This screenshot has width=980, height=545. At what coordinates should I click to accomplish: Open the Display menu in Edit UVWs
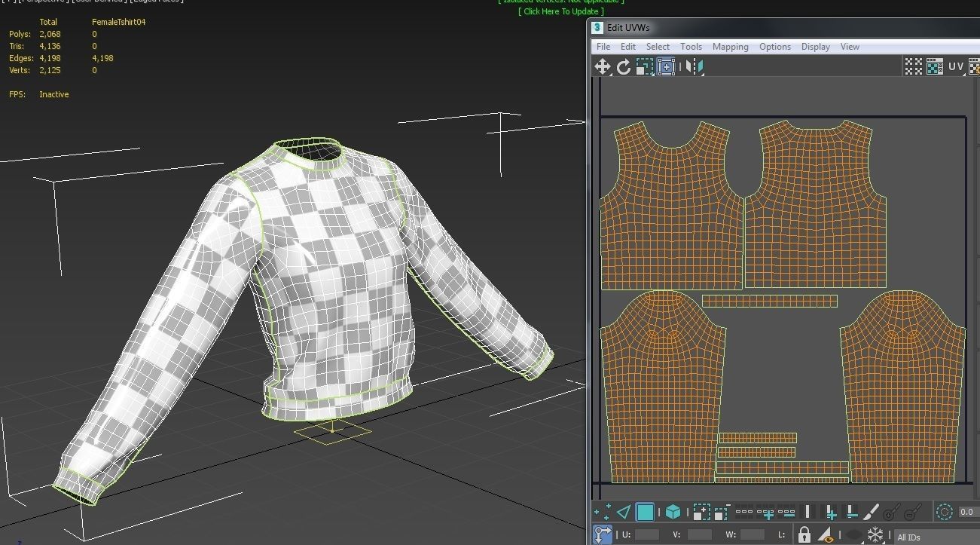point(816,47)
